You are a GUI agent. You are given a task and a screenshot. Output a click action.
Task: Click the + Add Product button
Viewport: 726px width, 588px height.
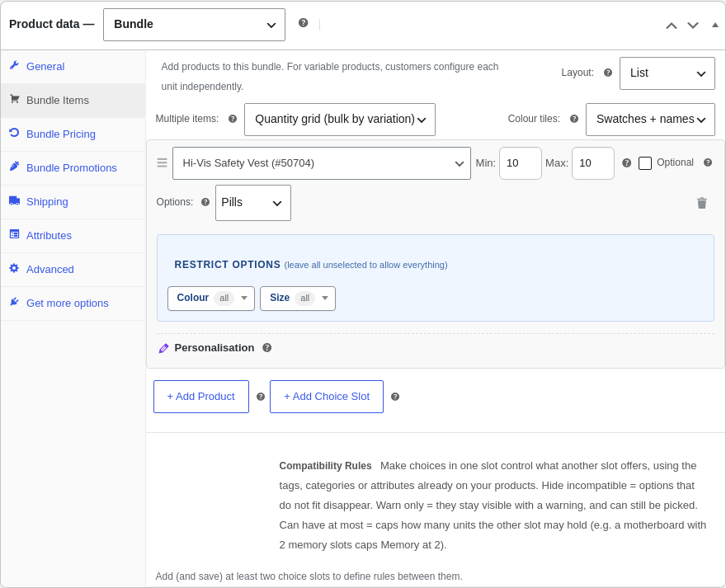point(201,397)
